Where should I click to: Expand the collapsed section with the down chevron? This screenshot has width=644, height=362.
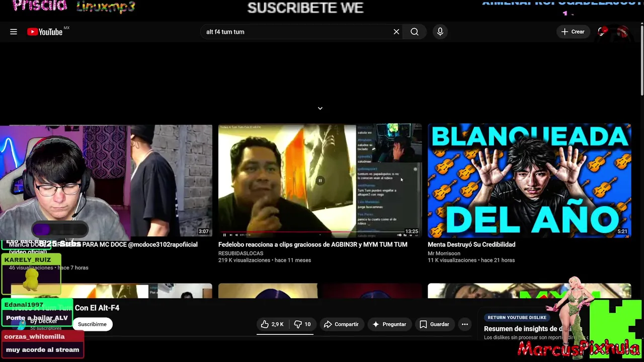pos(320,108)
